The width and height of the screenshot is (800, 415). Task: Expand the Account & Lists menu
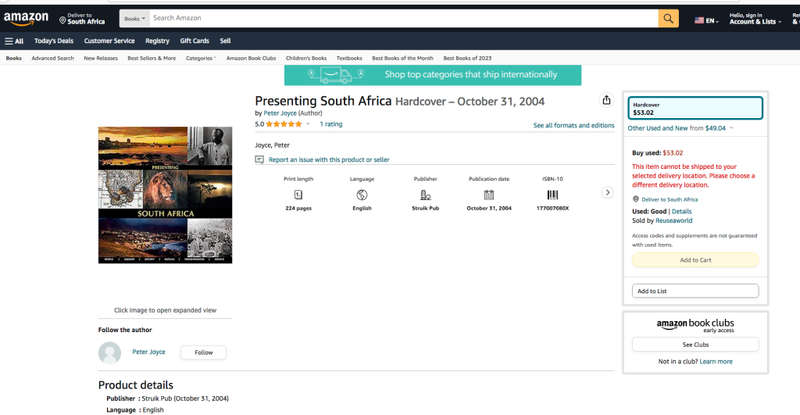pyautogui.click(x=755, y=19)
